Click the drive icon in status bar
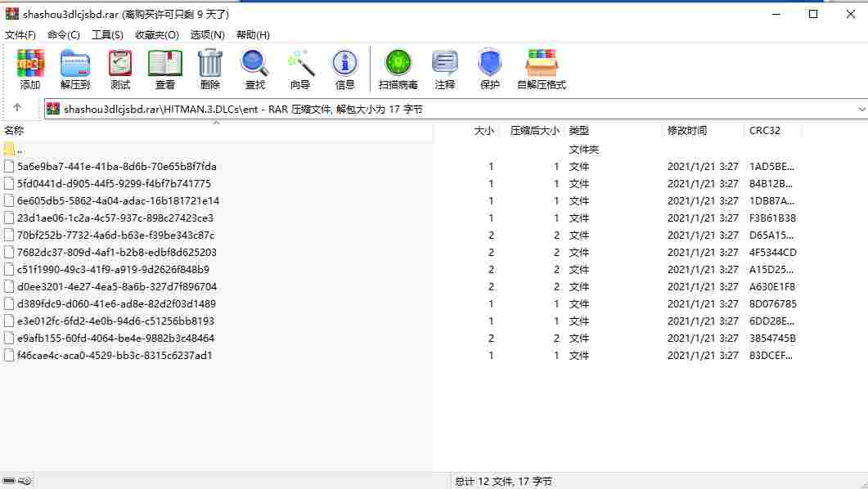The height and width of the screenshot is (489, 868). point(9,481)
